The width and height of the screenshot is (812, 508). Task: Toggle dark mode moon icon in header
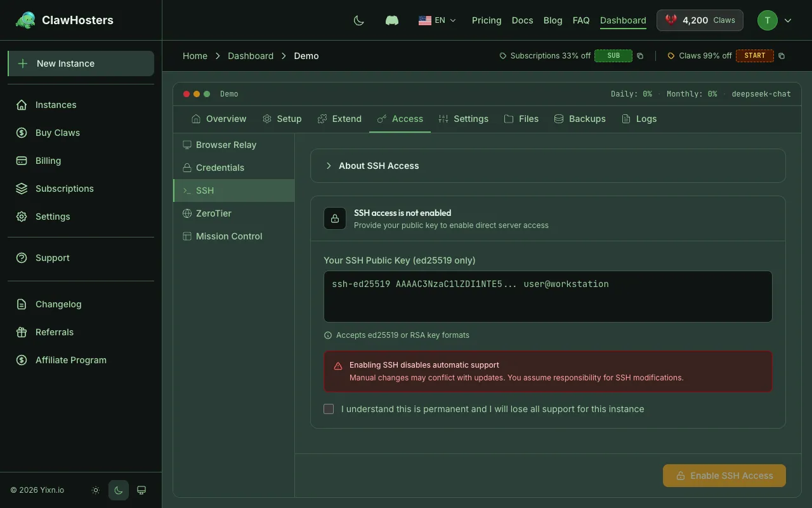(x=358, y=20)
